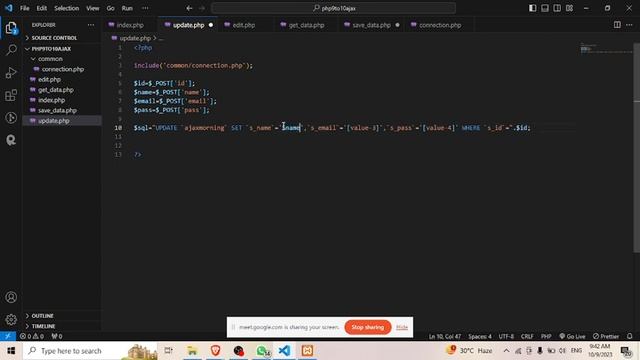Click the Hide link on sharing bar

(x=402, y=327)
